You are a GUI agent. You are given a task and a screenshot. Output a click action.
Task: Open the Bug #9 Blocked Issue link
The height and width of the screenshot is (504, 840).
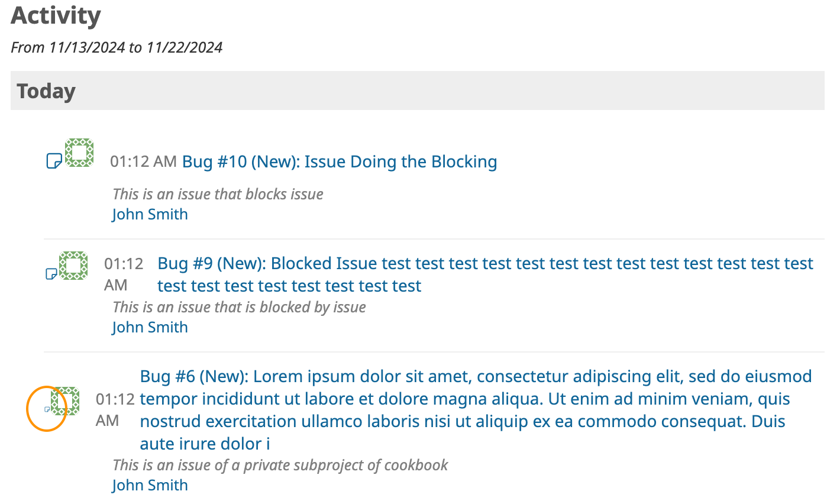pos(486,274)
